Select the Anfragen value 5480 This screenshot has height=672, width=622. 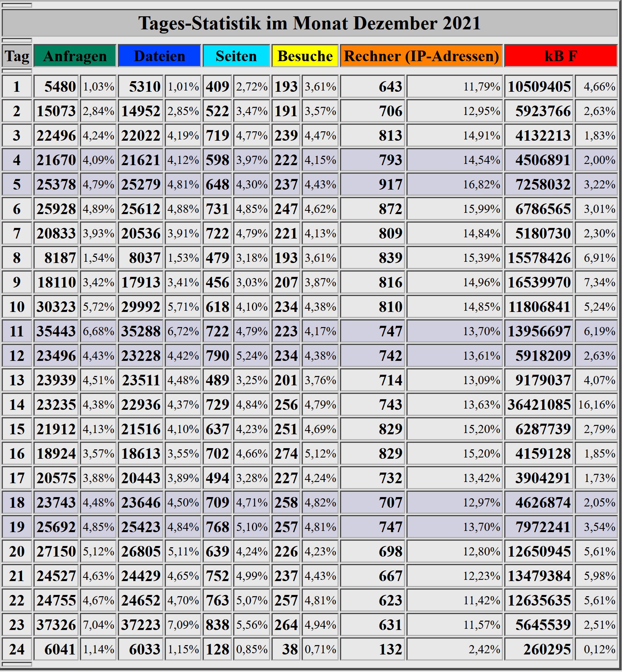(x=60, y=86)
